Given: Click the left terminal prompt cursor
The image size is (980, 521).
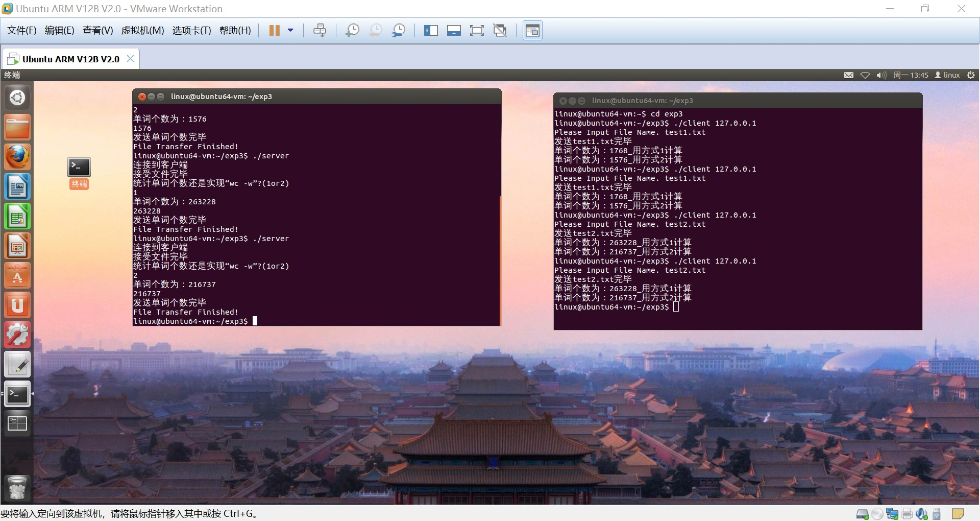Looking at the screenshot, I should coord(255,321).
